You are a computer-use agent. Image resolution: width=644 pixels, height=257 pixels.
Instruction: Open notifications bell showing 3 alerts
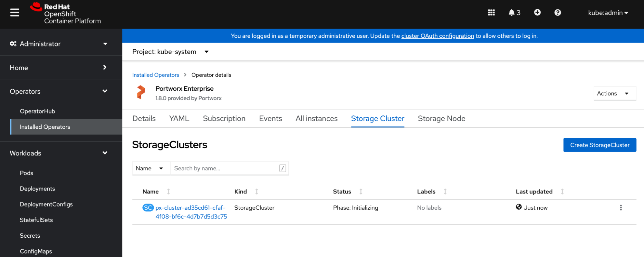pos(514,13)
